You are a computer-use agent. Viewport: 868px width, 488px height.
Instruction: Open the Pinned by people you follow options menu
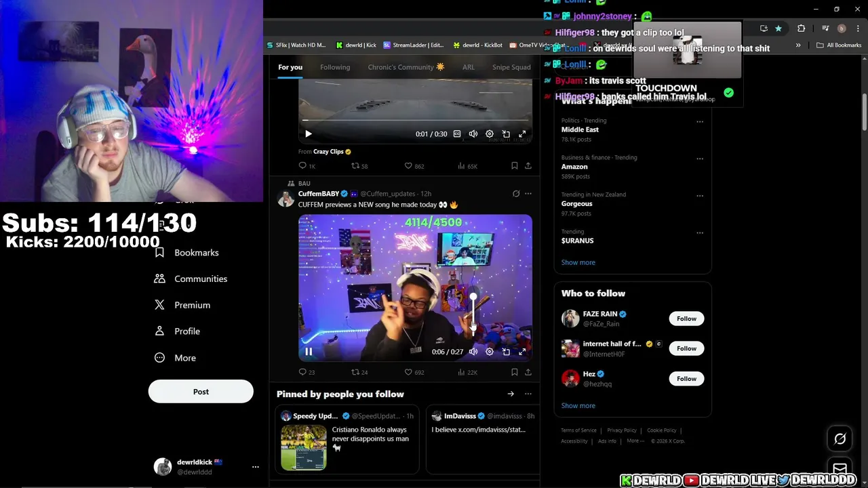528,394
